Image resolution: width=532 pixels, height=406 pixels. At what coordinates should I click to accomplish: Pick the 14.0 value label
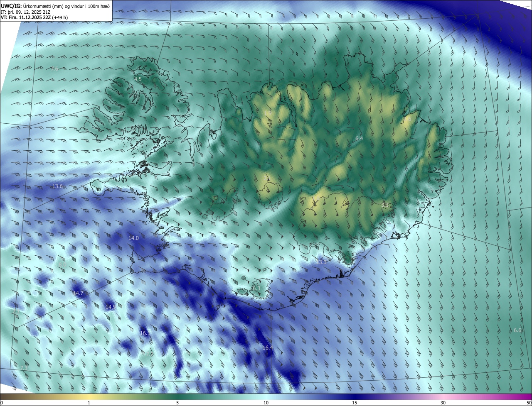[x=133, y=238]
